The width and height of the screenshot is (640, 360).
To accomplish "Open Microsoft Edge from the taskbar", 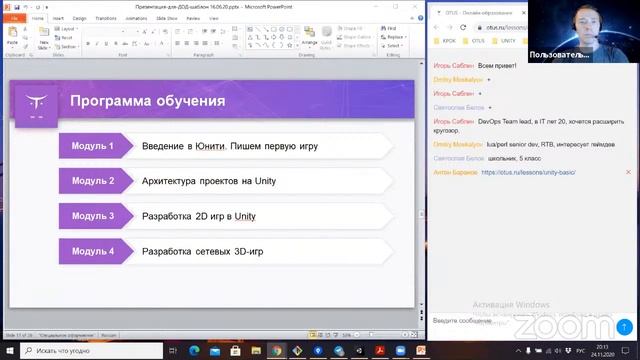I will point(194,351).
